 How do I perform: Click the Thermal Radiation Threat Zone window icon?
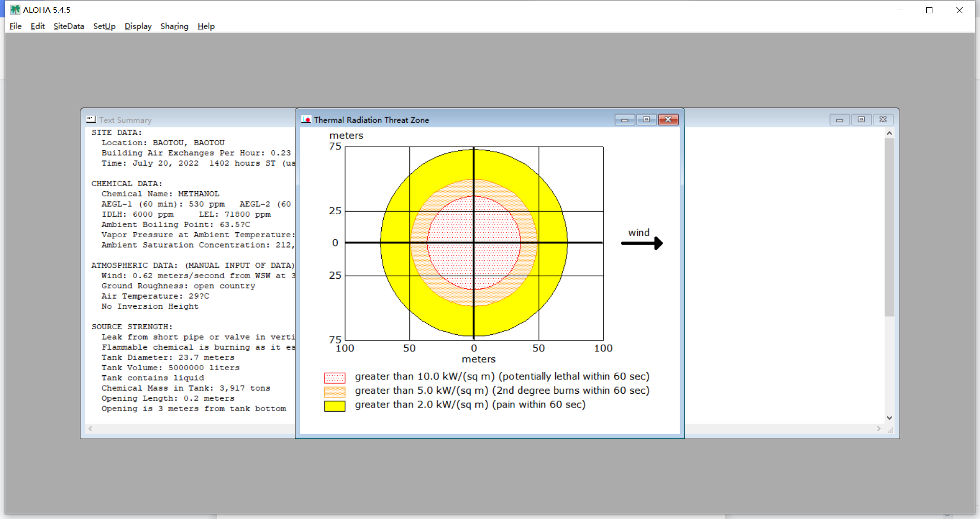click(x=306, y=120)
